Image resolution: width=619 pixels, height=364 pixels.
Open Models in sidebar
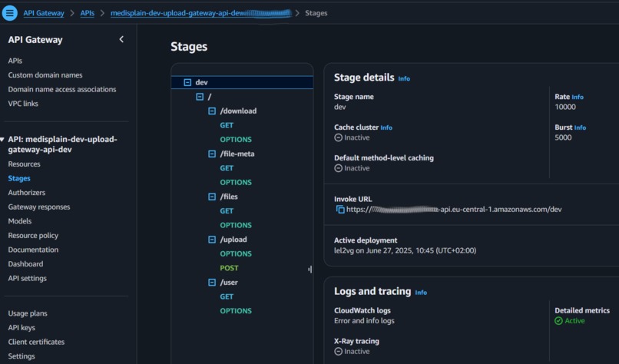[x=20, y=221]
